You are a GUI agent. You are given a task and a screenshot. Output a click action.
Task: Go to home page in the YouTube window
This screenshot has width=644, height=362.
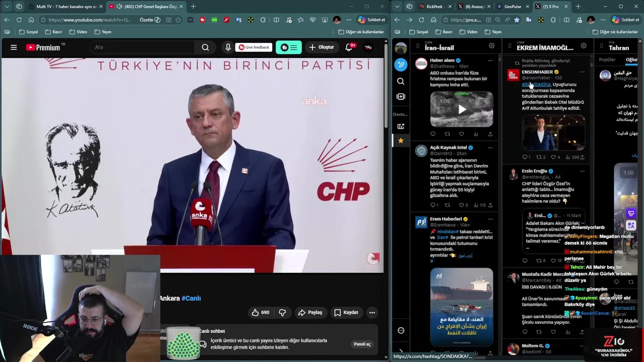tap(31, 20)
